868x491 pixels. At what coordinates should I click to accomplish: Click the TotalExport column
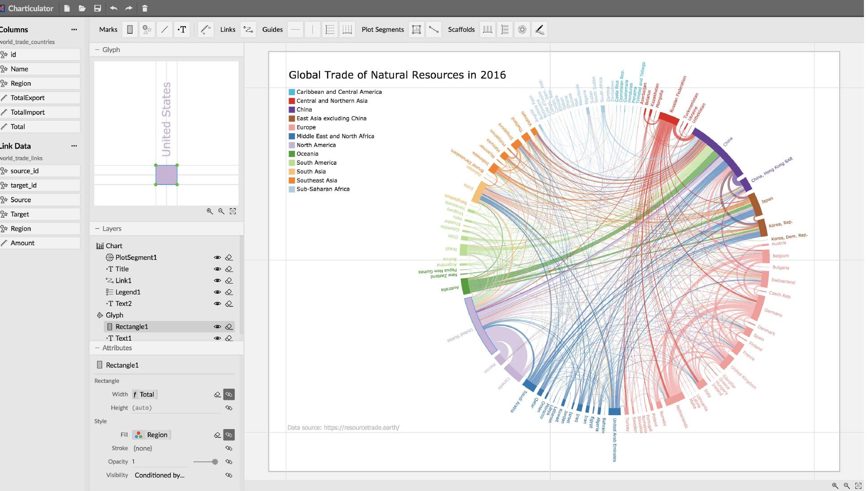pyautogui.click(x=40, y=98)
